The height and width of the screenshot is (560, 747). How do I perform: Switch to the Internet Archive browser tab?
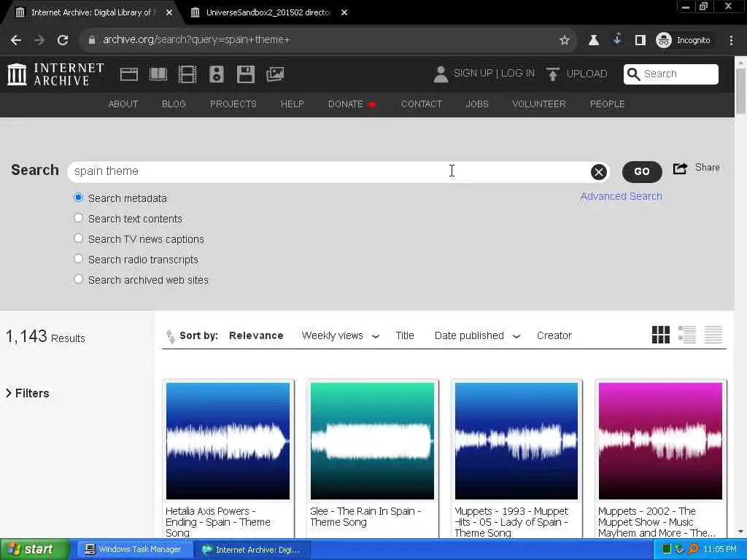click(x=93, y=12)
